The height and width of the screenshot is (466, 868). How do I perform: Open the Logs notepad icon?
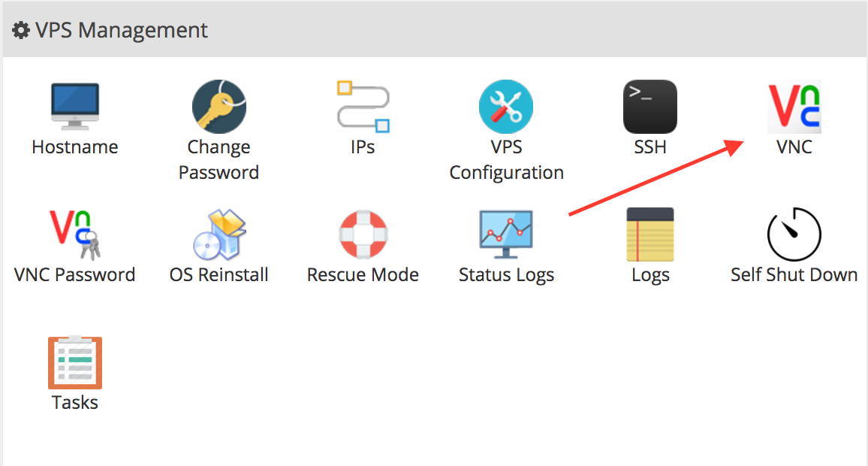pyautogui.click(x=650, y=235)
